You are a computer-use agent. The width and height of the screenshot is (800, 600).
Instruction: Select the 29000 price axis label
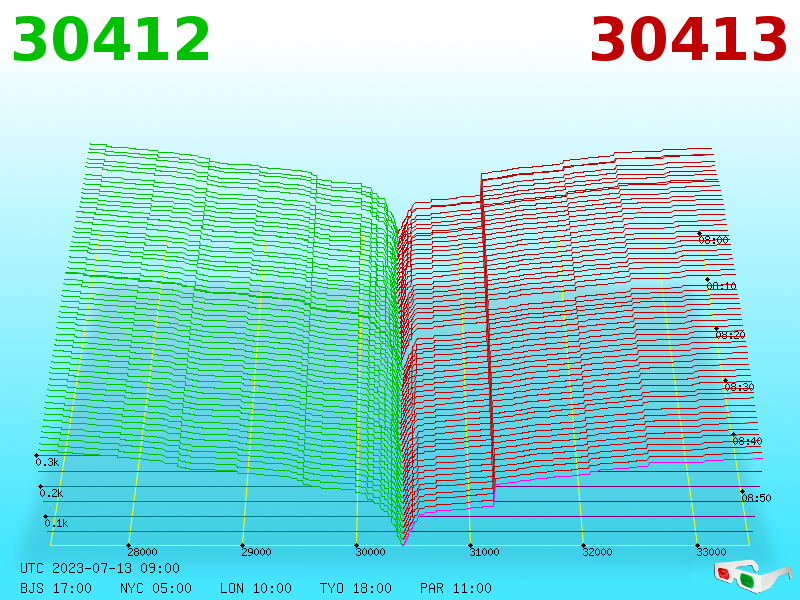(256, 552)
